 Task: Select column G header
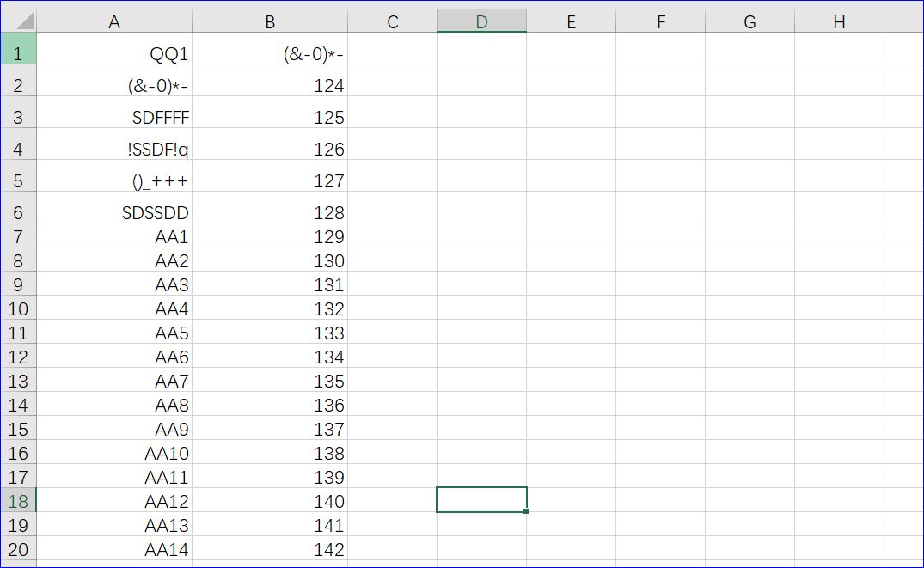(x=750, y=21)
